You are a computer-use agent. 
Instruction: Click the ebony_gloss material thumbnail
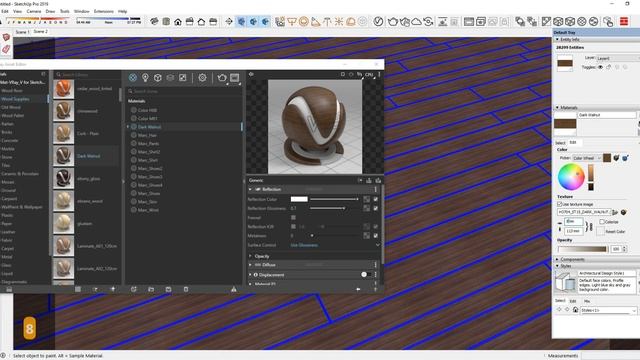pos(63,178)
